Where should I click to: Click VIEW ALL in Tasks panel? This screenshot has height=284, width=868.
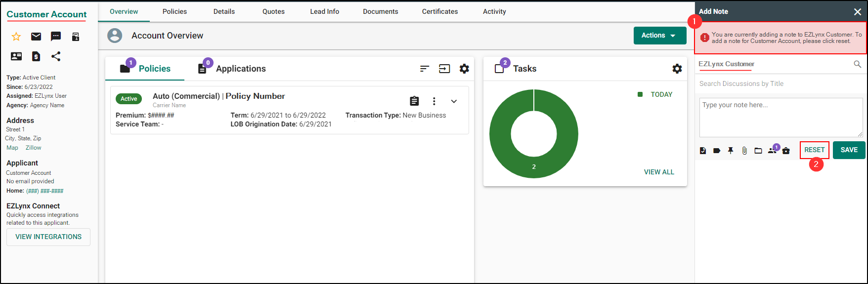pyautogui.click(x=659, y=172)
